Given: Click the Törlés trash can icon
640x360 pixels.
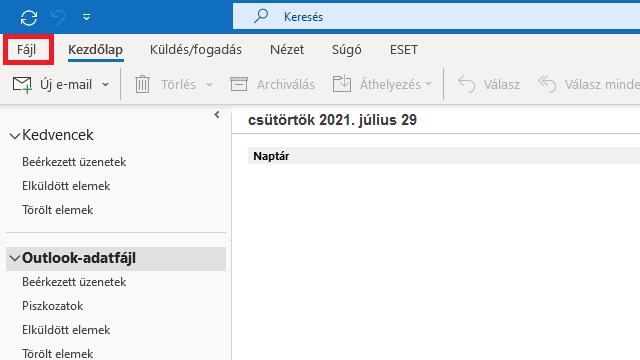Looking at the screenshot, I should pos(142,84).
